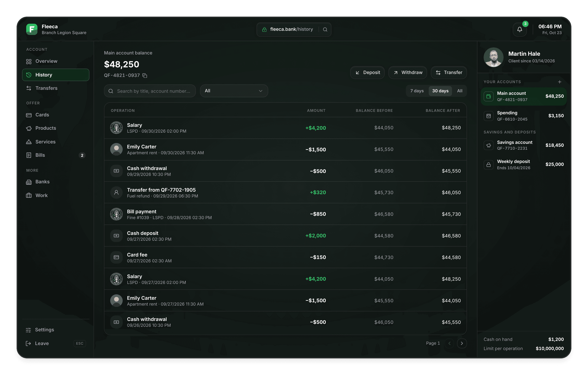Focus the search by title field
Image resolution: width=588 pixels, height=375 pixels.
click(150, 91)
